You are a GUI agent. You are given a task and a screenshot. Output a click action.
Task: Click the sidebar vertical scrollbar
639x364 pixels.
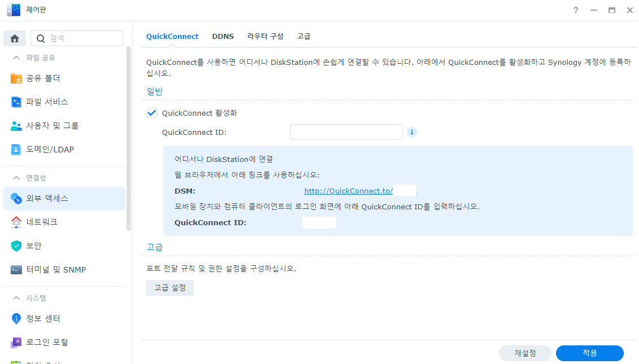[x=129, y=139]
